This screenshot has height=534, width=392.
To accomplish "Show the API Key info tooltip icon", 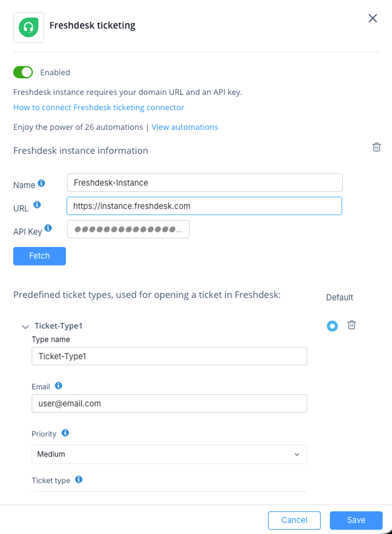I will 48,228.
